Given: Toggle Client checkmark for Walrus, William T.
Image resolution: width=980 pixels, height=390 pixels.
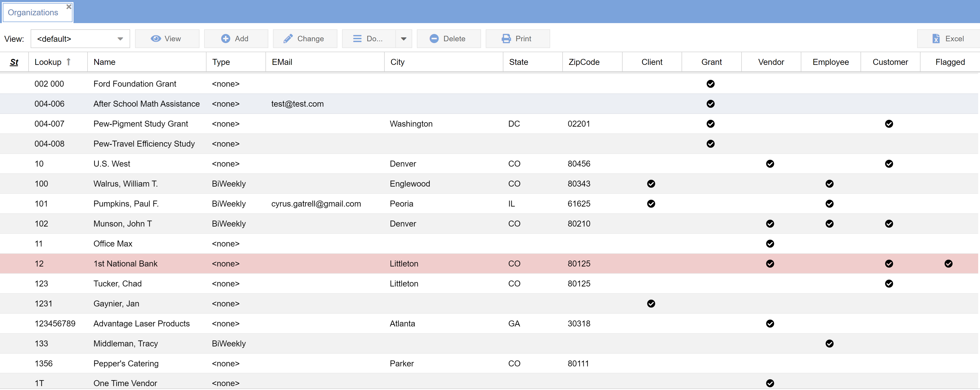Looking at the screenshot, I should click(651, 184).
